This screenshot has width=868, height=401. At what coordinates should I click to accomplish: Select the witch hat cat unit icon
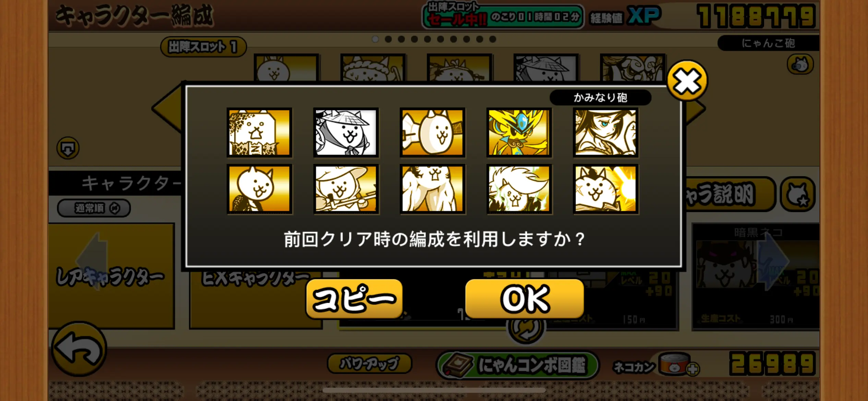coord(346,189)
